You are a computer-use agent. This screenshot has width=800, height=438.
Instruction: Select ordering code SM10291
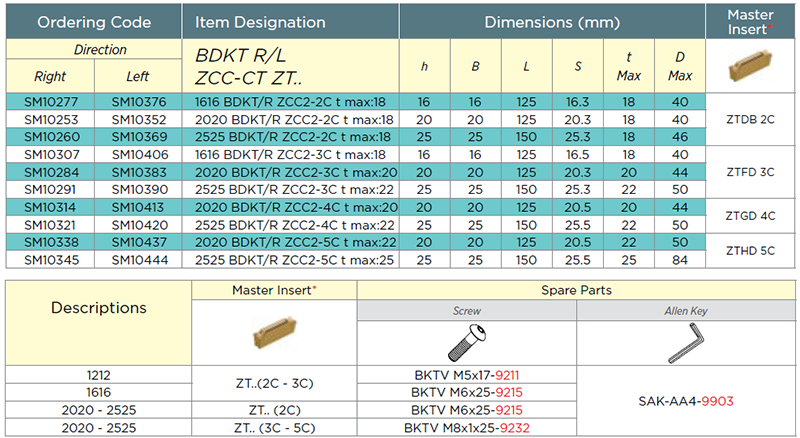click(x=50, y=190)
